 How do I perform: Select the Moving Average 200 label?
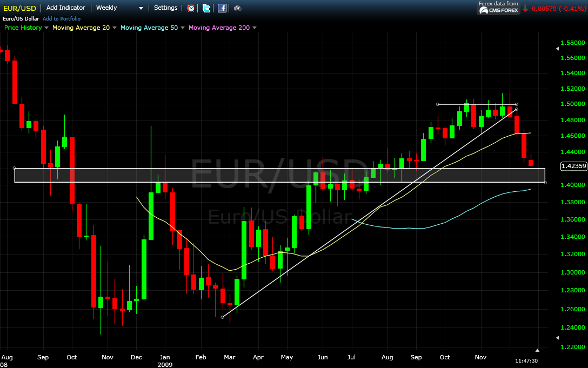[x=219, y=28]
